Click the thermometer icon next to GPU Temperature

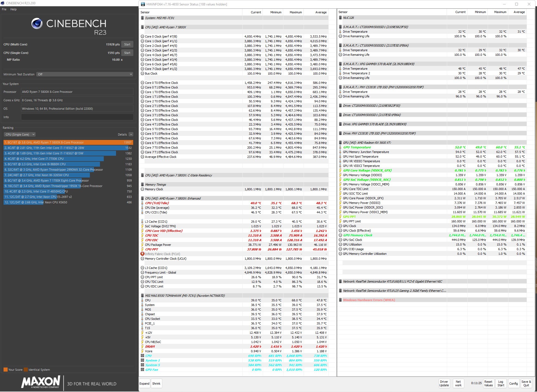(x=340, y=147)
